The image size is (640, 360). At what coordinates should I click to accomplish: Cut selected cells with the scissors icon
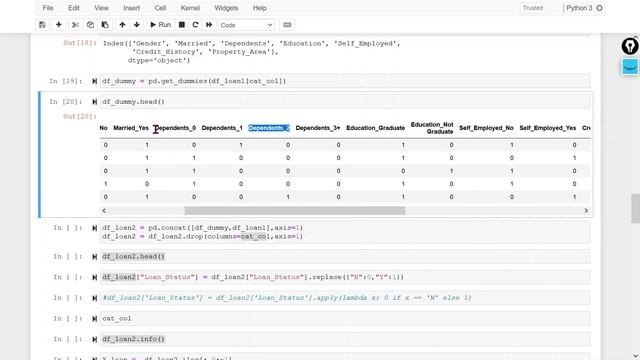tap(75, 25)
